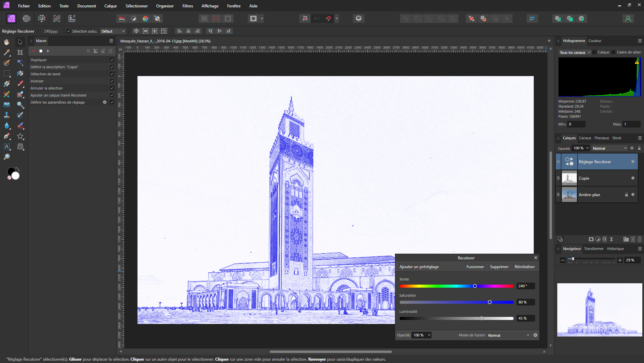Open the Filtres menu
The height and width of the screenshot is (363, 644).
pos(188,6)
